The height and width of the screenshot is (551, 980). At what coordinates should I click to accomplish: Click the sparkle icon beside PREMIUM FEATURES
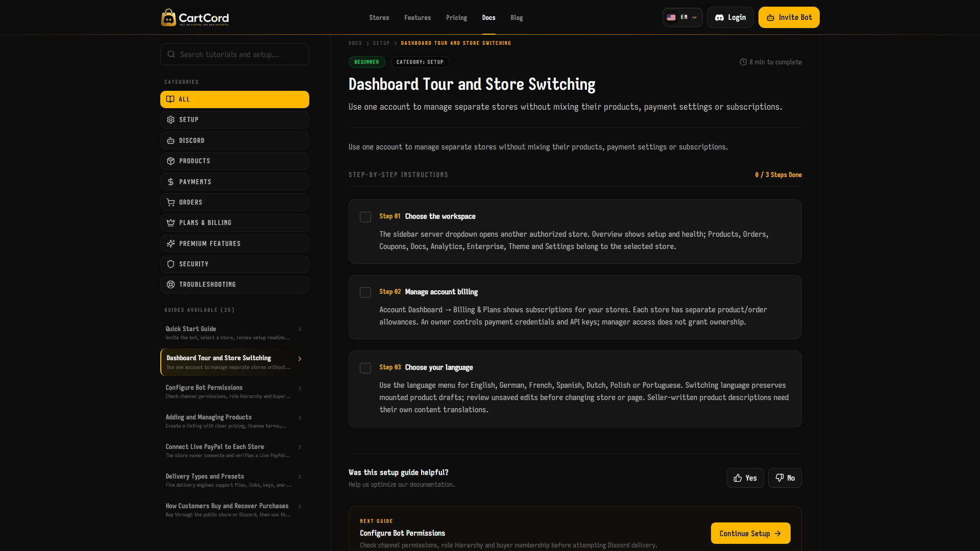pyautogui.click(x=170, y=243)
